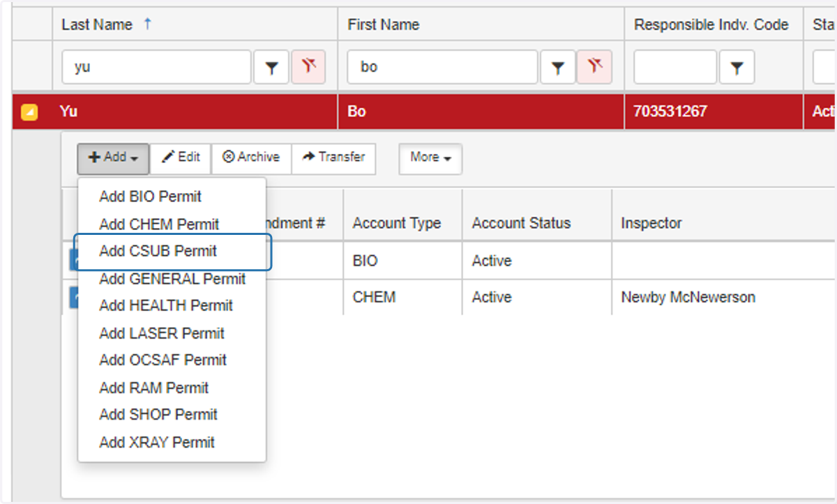
Task: Click the Last Name column header
Action: 195,24
